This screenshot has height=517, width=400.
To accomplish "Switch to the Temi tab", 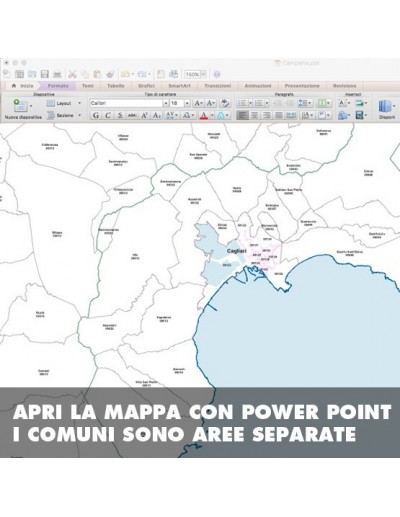I will (x=88, y=86).
